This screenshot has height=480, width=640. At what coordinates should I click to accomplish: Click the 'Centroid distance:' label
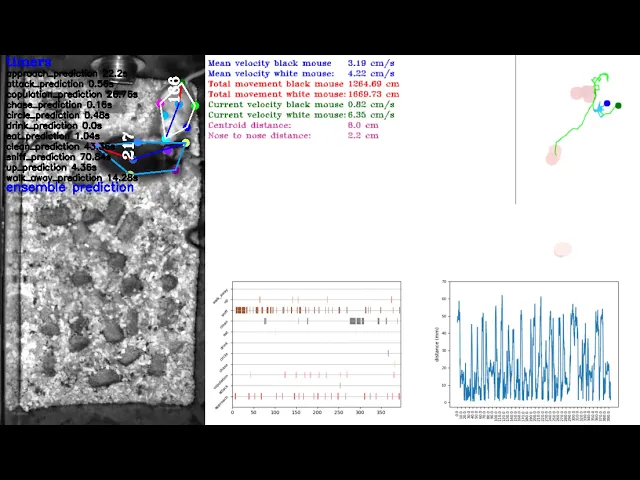tap(249, 125)
